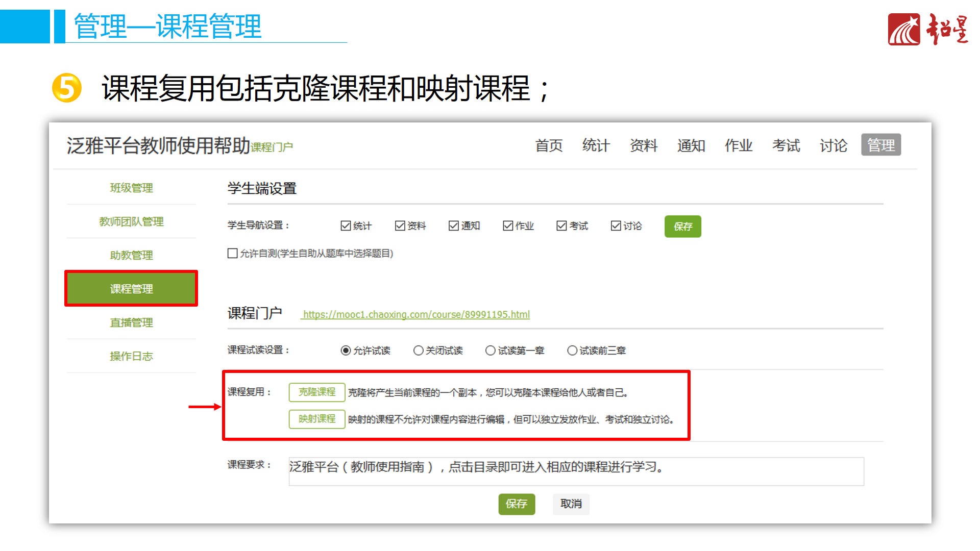Toggle the 统计 navigation checkbox
980x551 pixels.
point(346,226)
